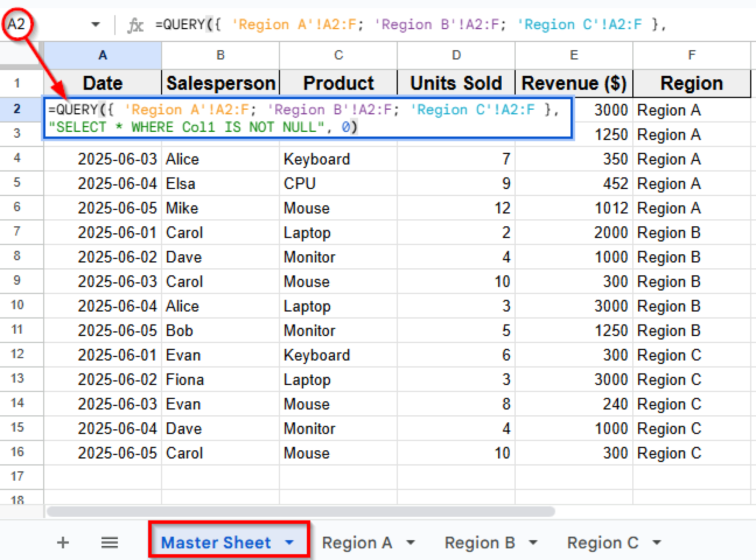Expand the Name Box dropdown arrow

96,25
